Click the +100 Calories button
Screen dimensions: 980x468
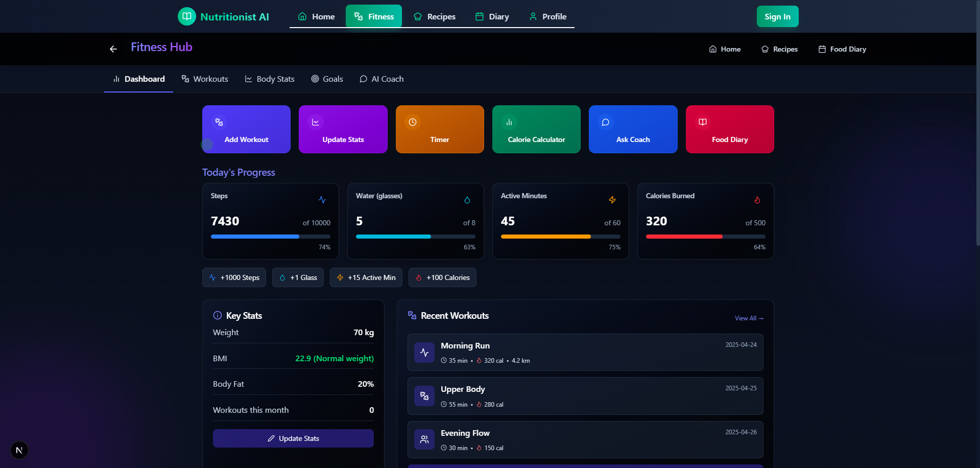coord(442,277)
